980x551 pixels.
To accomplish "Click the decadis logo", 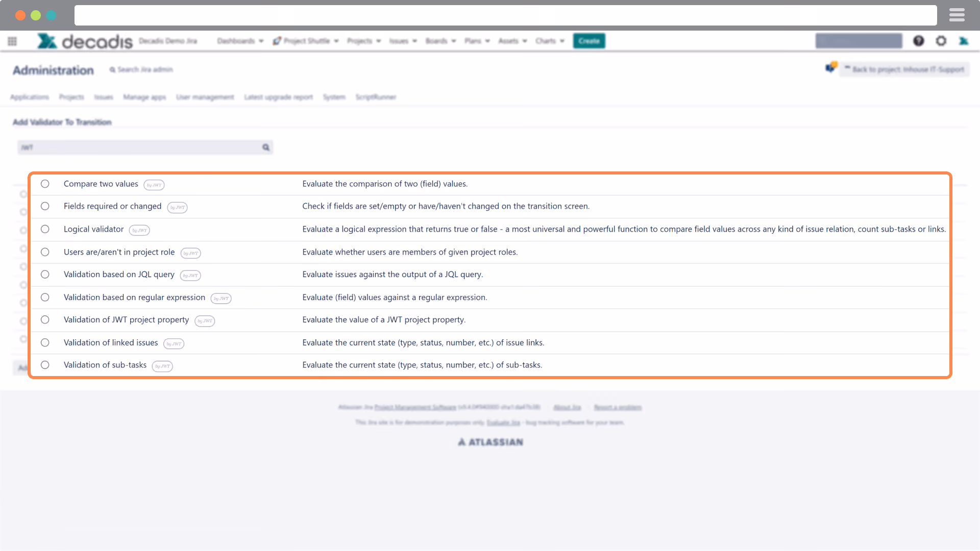I will point(85,41).
